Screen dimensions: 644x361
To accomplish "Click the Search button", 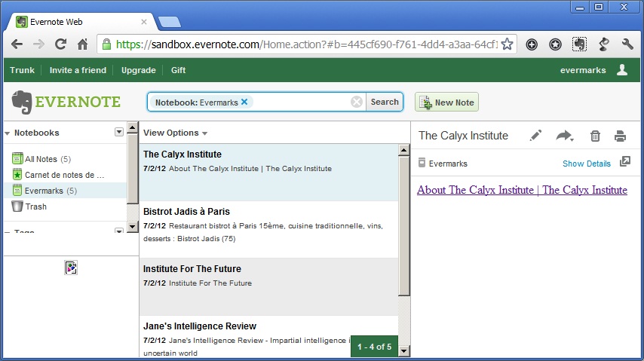I will pos(385,102).
